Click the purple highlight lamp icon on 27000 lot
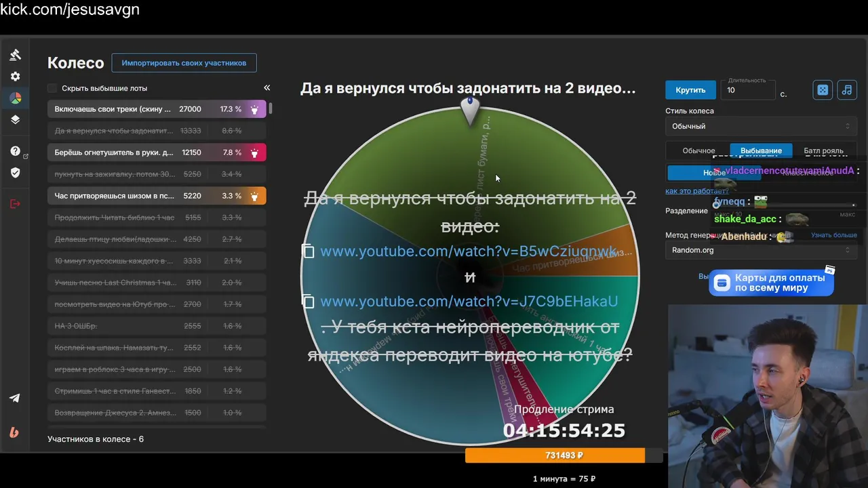The width and height of the screenshot is (868, 488). point(254,109)
